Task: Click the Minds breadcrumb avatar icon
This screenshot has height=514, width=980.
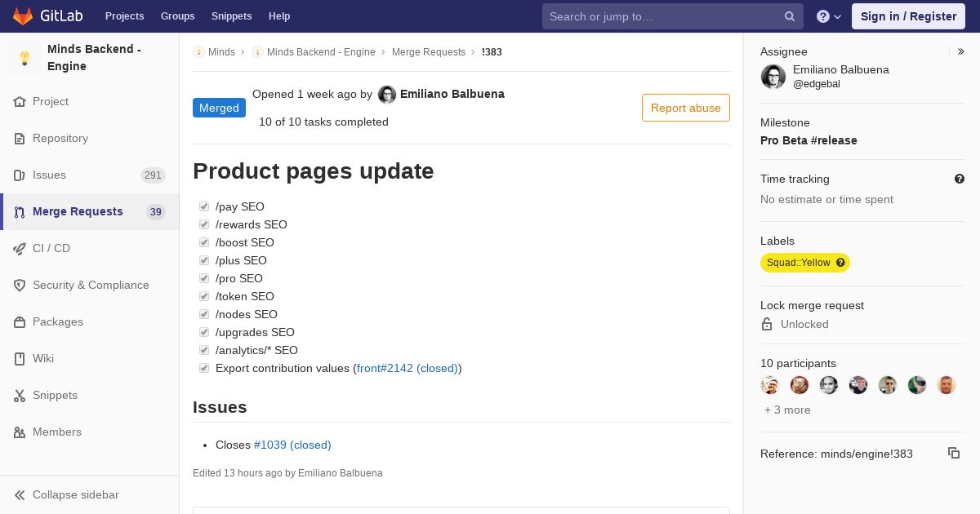Action: (x=198, y=52)
